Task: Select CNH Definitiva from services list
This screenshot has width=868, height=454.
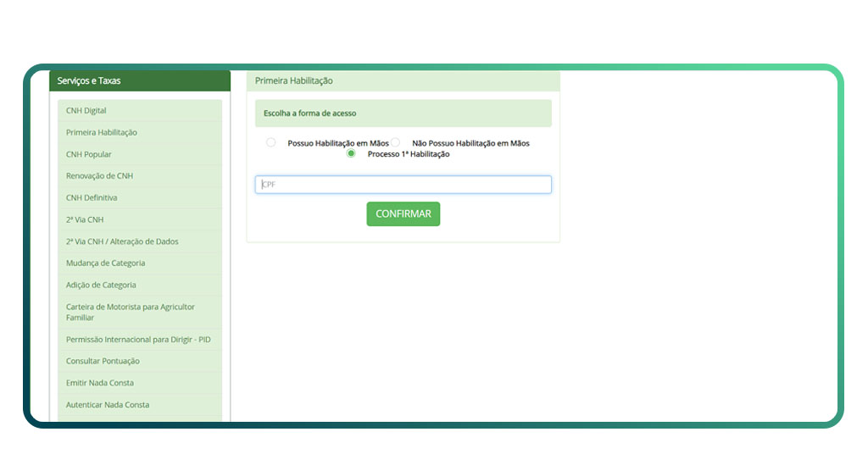Action: click(x=92, y=198)
